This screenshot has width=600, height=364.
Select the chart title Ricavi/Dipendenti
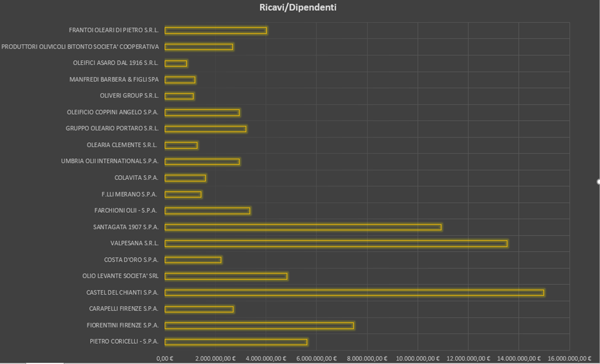point(298,7)
